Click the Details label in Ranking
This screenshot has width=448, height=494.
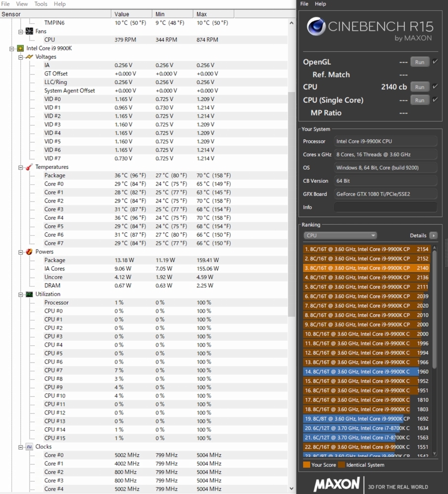(418, 235)
